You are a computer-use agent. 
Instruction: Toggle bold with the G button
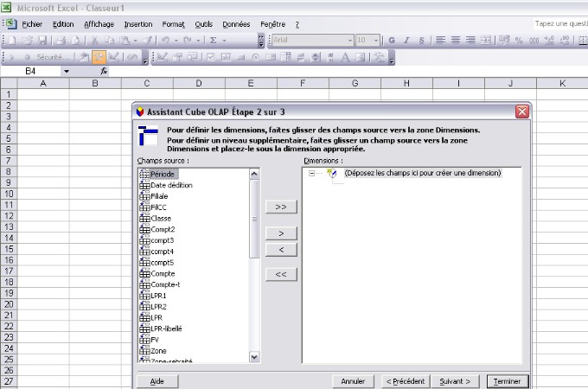pyautogui.click(x=392, y=40)
